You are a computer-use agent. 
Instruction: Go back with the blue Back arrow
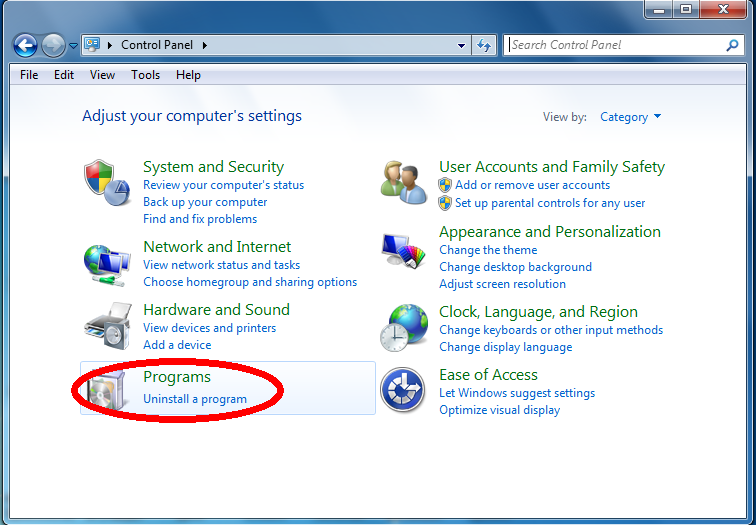tap(25, 46)
